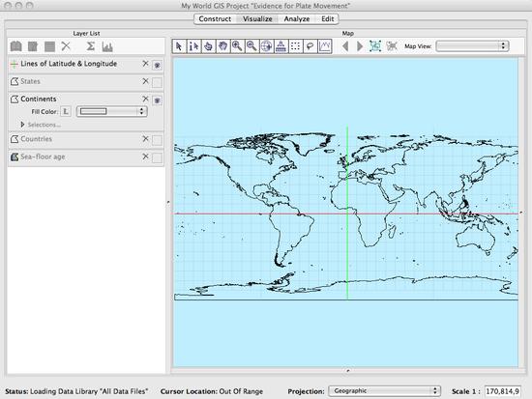
Task: Choose the lasso selection tool
Action: (x=310, y=46)
